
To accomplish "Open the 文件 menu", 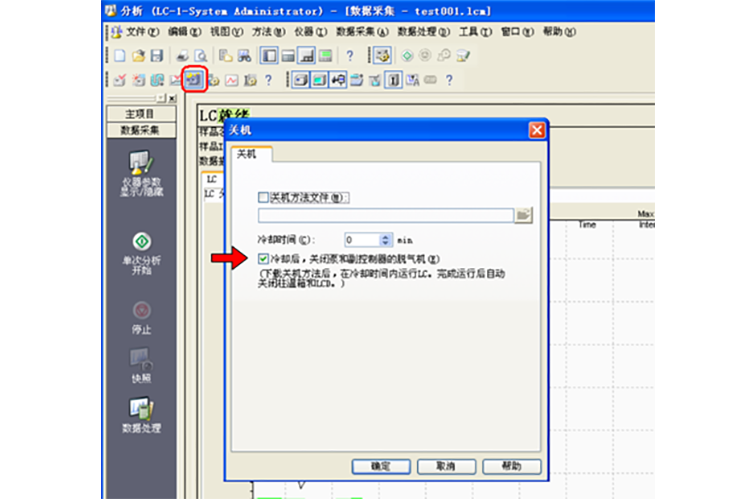I will pos(141,32).
